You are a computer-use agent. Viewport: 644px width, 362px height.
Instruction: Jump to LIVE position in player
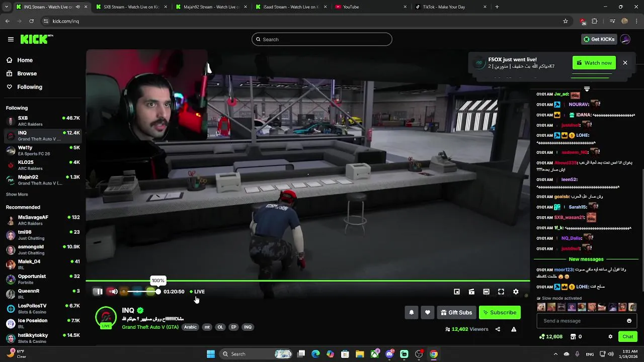coord(197,292)
